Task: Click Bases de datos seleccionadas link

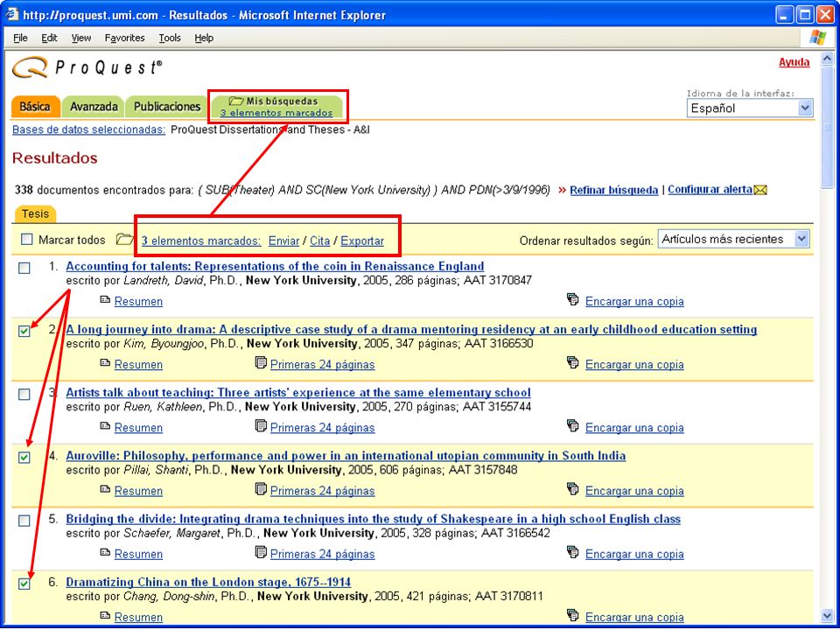Action: click(x=89, y=129)
